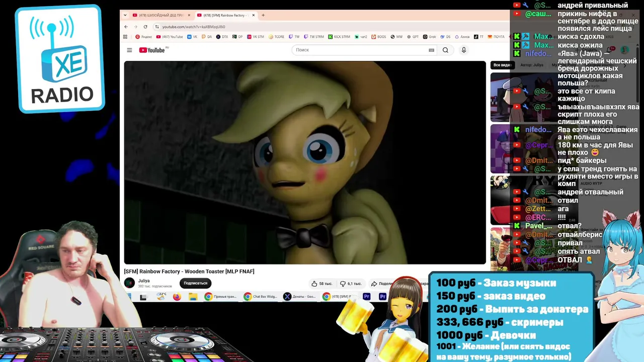Open the Chrome apps grid in bookmarks bar
This screenshot has height=362, width=644.
(125, 37)
